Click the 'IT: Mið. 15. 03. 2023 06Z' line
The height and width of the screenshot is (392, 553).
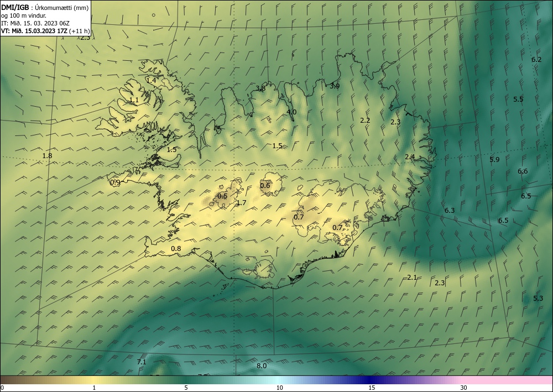coord(35,23)
